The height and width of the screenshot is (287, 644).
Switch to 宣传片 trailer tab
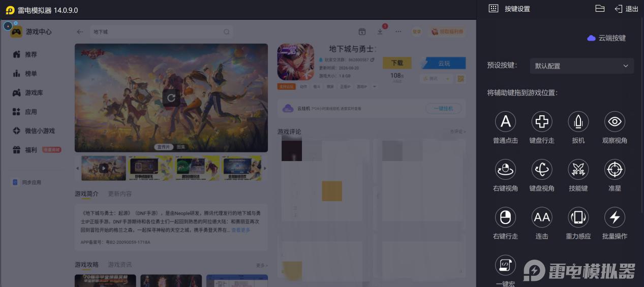[163, 147]
